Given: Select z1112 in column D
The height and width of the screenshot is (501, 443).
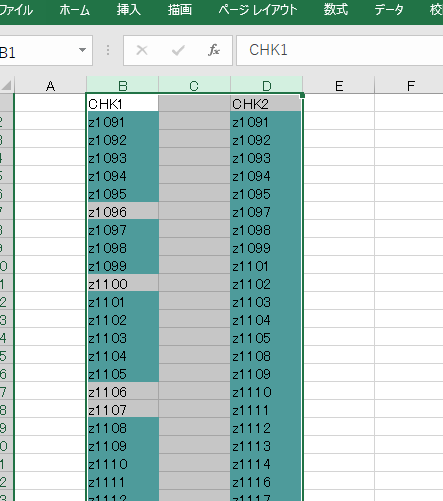Looking at the screenshot, I should 266,428.
